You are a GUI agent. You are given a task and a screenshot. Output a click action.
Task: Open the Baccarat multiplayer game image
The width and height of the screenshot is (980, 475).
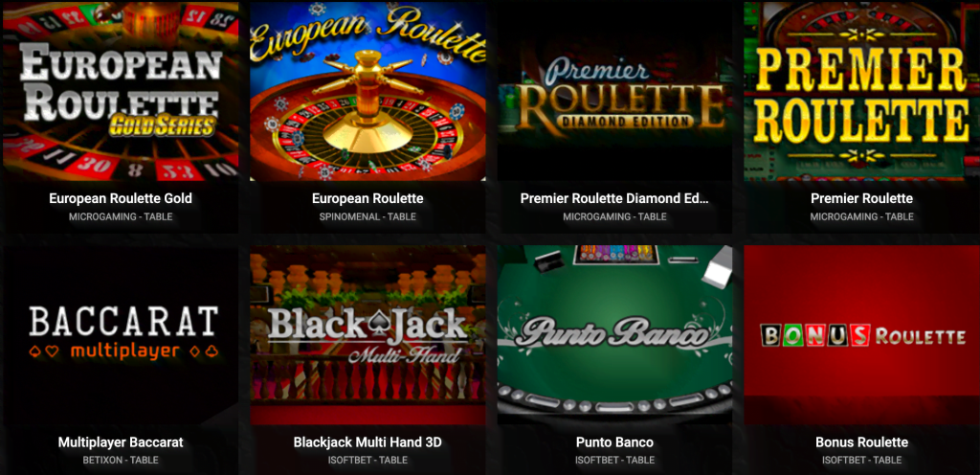click(121, 335)
